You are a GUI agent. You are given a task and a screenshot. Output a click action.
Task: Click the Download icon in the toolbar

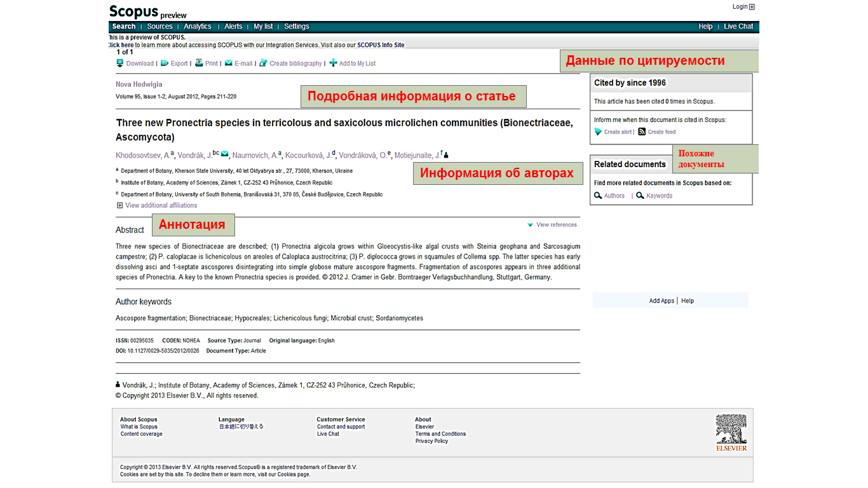[119, 64]
